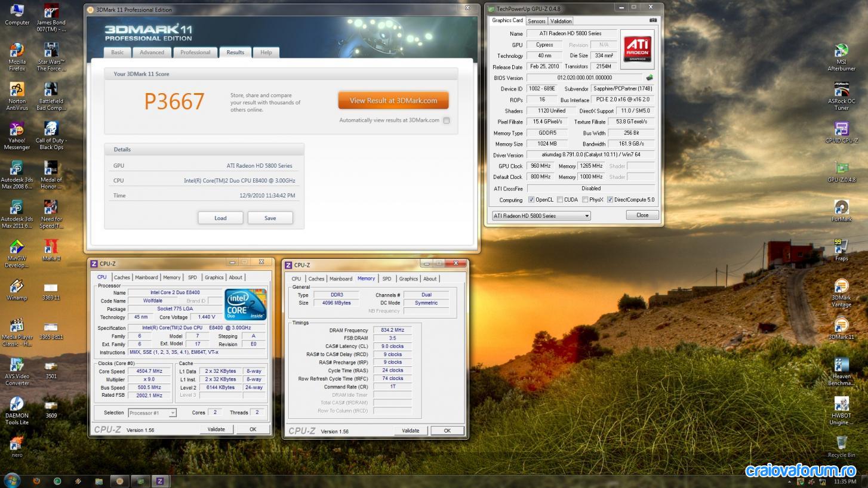Open HWBOT Unigine desktop icon
The image size is (868, 488).
[841, 411]
